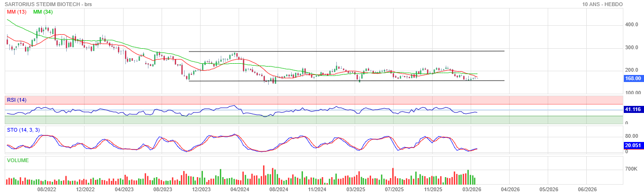This screenshot has width=644, height=194.
Task: Click the 06/2026 date on time axis
Action: click(587, 189)
